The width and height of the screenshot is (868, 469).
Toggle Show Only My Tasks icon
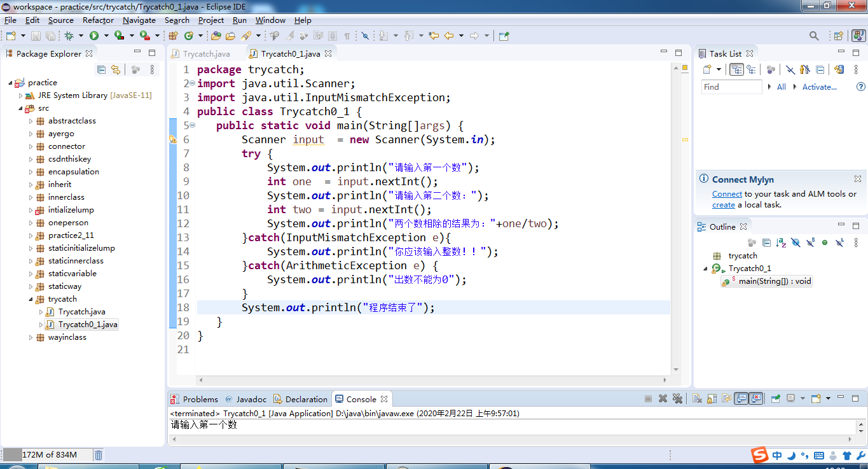[x=804, y=69]
